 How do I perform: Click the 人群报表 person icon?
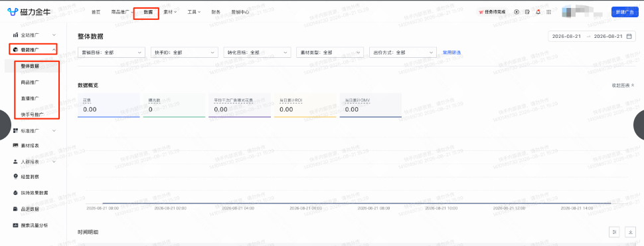click(16, 162)
